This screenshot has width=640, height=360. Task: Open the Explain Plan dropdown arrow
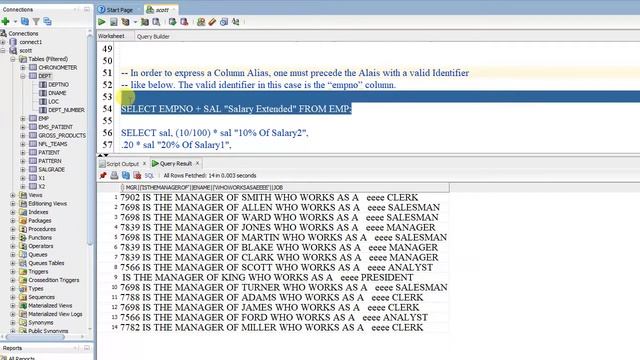135,22
